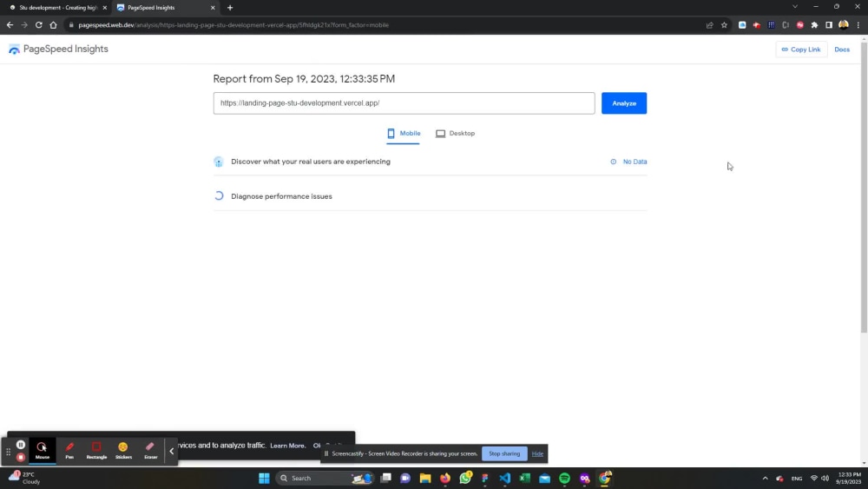The width and height of the screenshot is (868, 489).
Task: Open a new browser tab
Action: (x=230, y=8)
